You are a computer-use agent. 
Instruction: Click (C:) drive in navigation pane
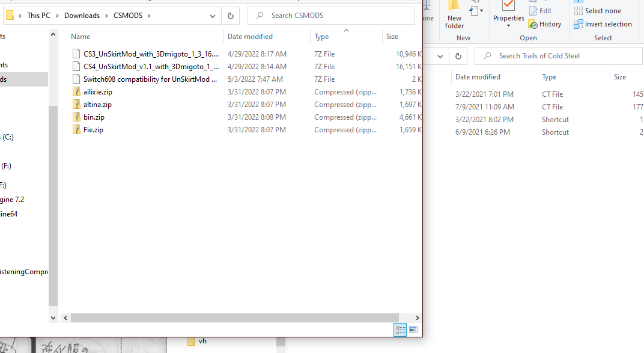point(7,137)
